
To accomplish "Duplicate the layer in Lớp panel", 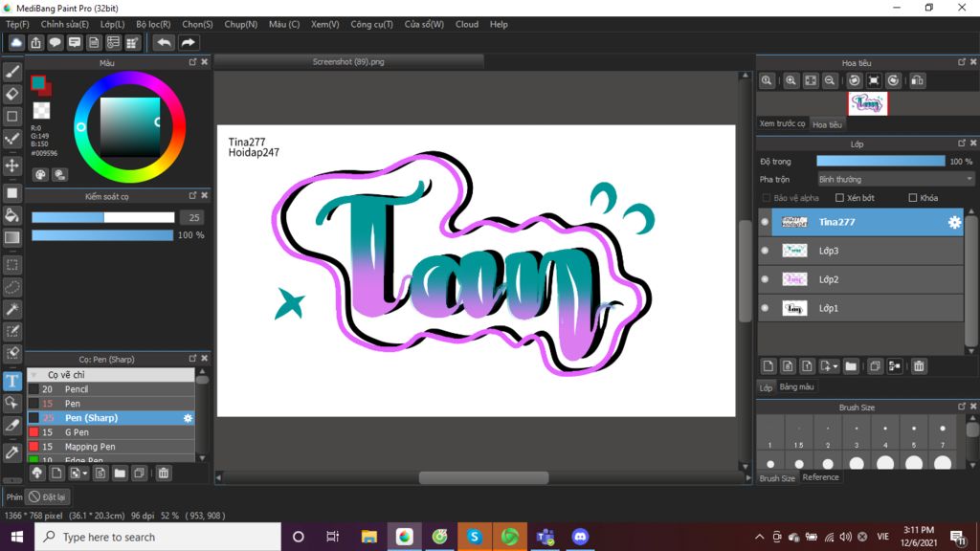I will point(875,366).
